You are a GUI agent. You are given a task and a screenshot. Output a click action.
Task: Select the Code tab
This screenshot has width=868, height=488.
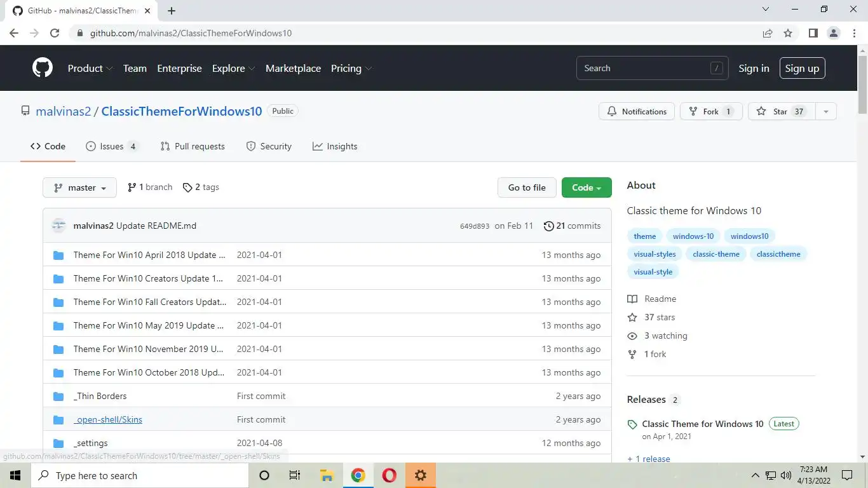tap(48, 146)
